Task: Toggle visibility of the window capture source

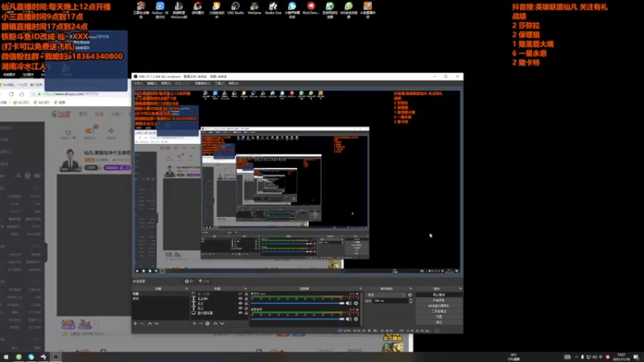Action: 240,294
